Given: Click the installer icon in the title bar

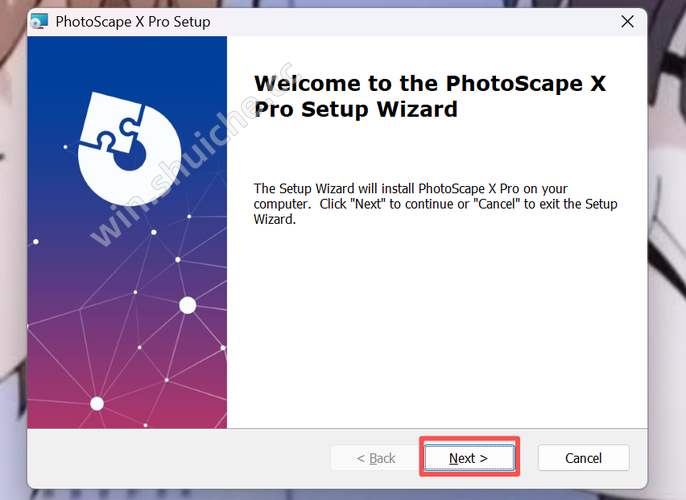Looking at the screenshot, I should [x=39, y=21].
